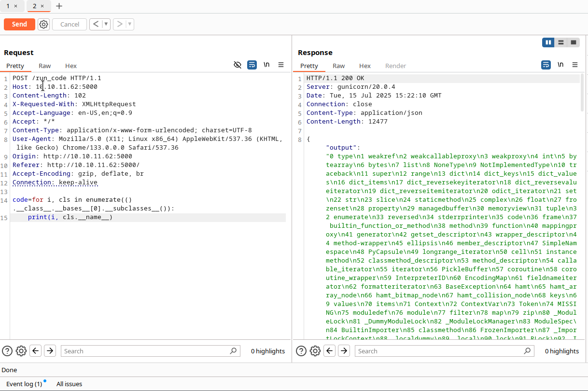Switch to Hex tab in Response
The height and width of the screenshot is (391, 588).
[365, 66]
